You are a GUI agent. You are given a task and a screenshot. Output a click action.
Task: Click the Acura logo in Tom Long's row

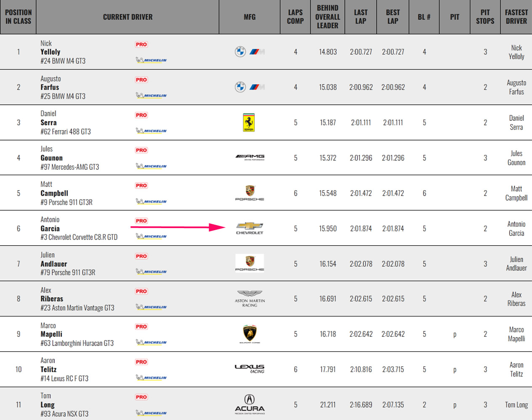click(x=250, y=405)
